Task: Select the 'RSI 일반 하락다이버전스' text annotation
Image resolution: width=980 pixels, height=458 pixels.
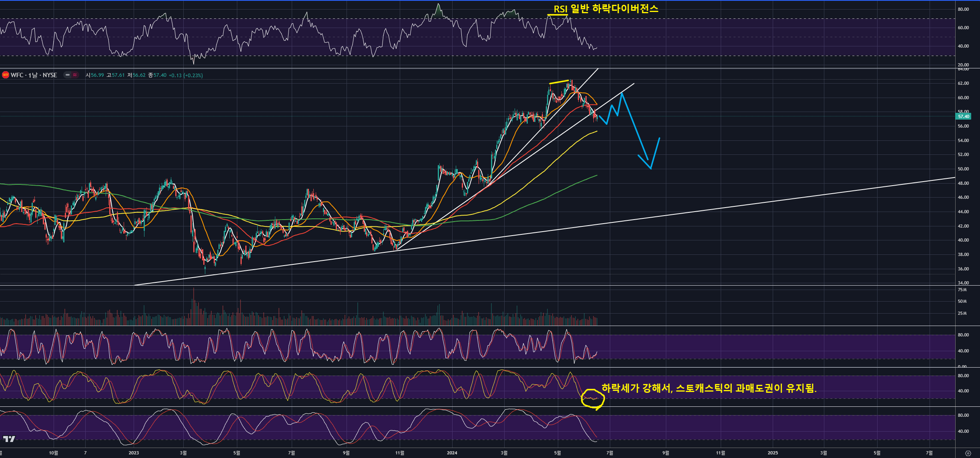Action: 606,9
